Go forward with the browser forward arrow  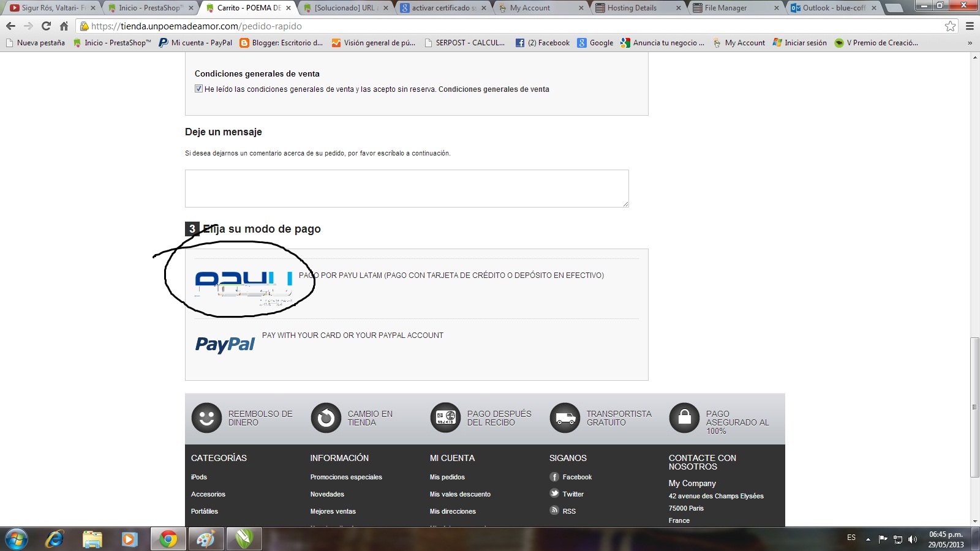[28, 26]
